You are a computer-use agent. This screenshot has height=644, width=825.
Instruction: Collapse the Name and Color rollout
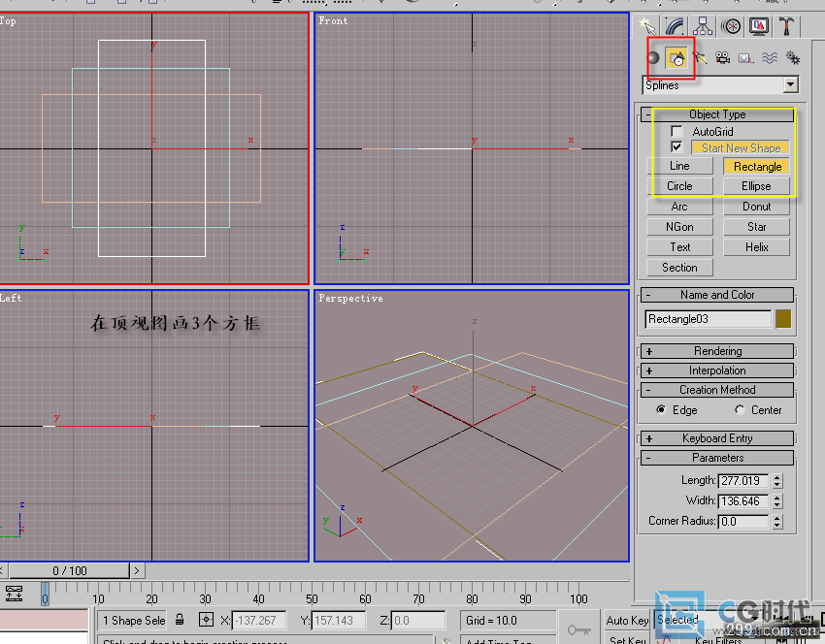pos(717,295)
